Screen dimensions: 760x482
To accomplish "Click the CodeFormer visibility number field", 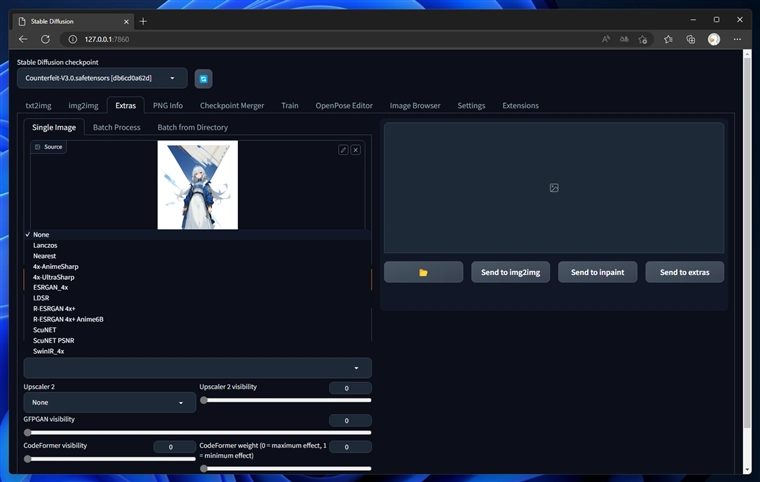I will tap(174, 447).
